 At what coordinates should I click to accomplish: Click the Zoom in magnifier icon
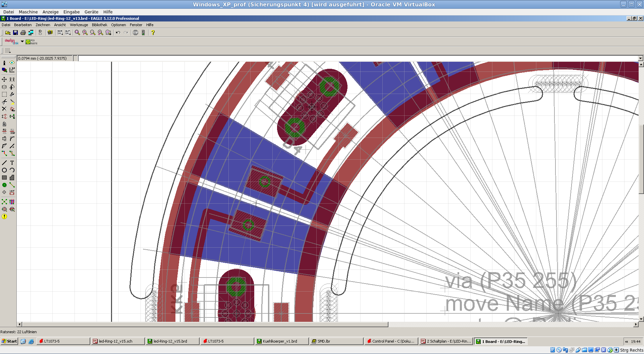pos(85,33)
